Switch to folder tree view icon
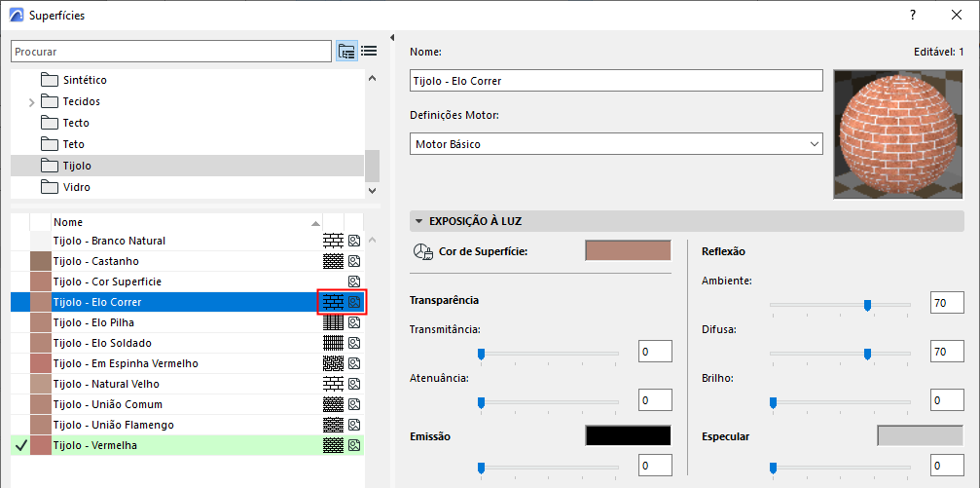The image size is (980, 488). click(x=346, y=52)
